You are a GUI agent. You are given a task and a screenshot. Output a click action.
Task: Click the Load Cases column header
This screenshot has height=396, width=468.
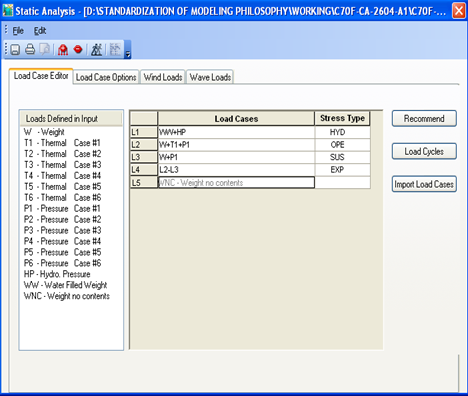(236, 119)
